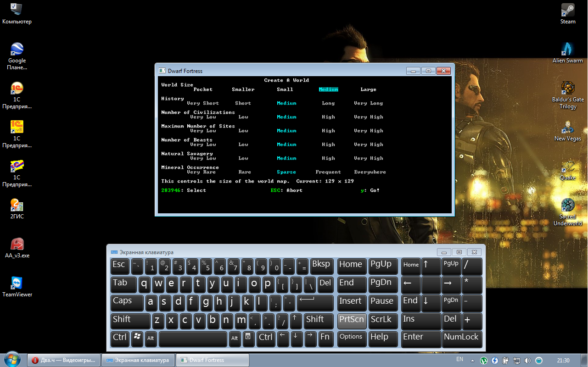Click the Esc key on the on-screen keyboard
Image resolution: width=588 pixels, height=367 pixels.
pos(120,266)
